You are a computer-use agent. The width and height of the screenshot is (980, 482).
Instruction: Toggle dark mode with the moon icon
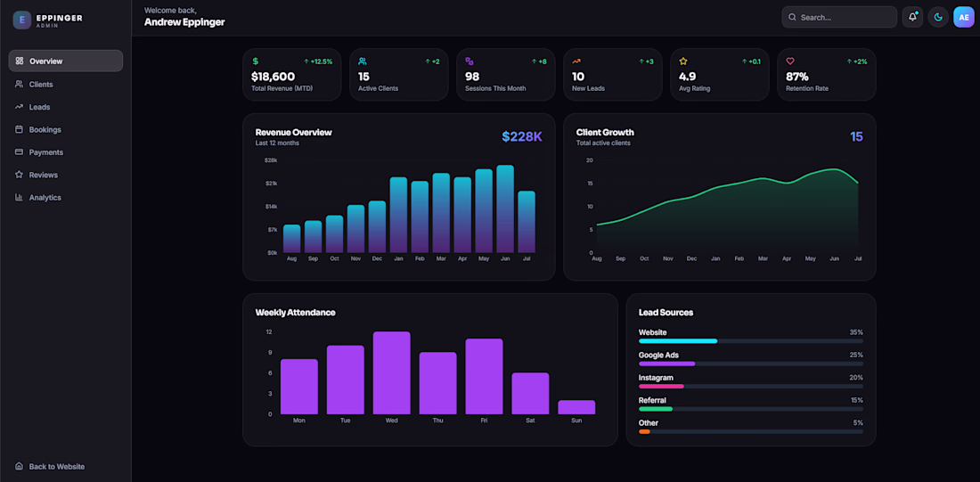pyautogui.click(x=938, y=18)
